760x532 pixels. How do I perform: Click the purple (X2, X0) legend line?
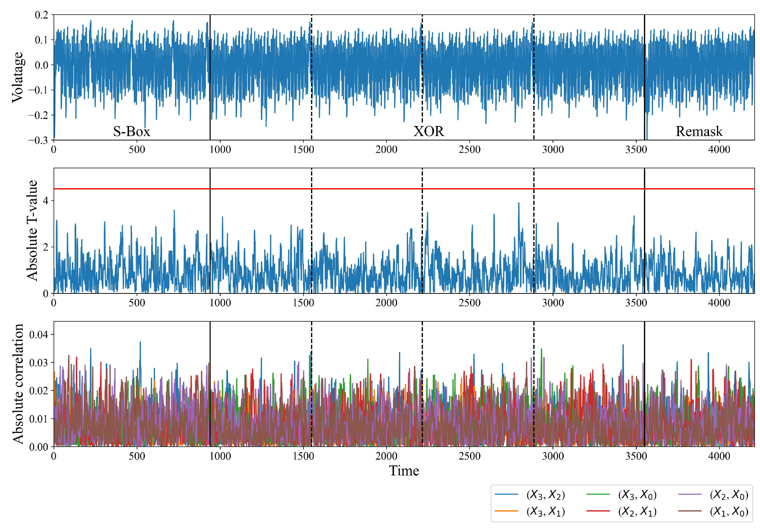tap(690, 494)
